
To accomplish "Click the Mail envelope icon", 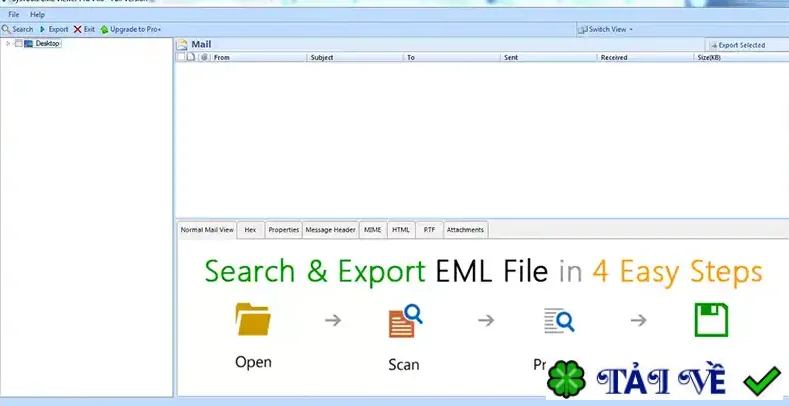I will 182,44.
